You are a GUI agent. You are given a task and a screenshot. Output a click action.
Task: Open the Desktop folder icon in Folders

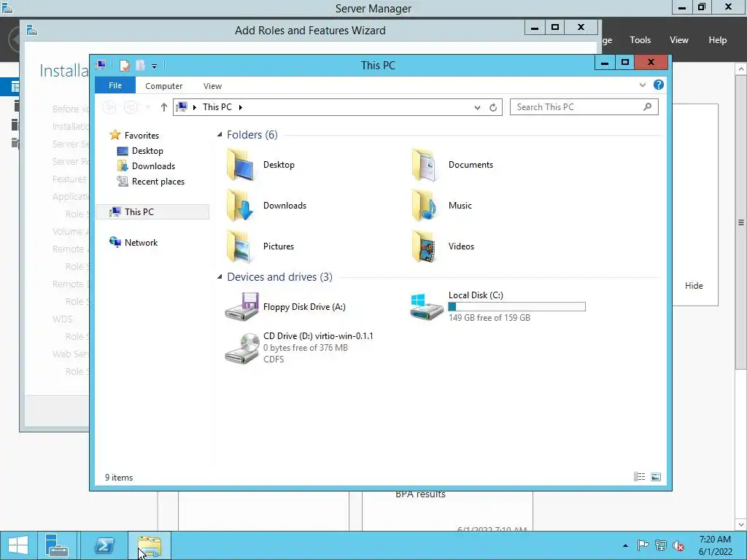point(241,165)
